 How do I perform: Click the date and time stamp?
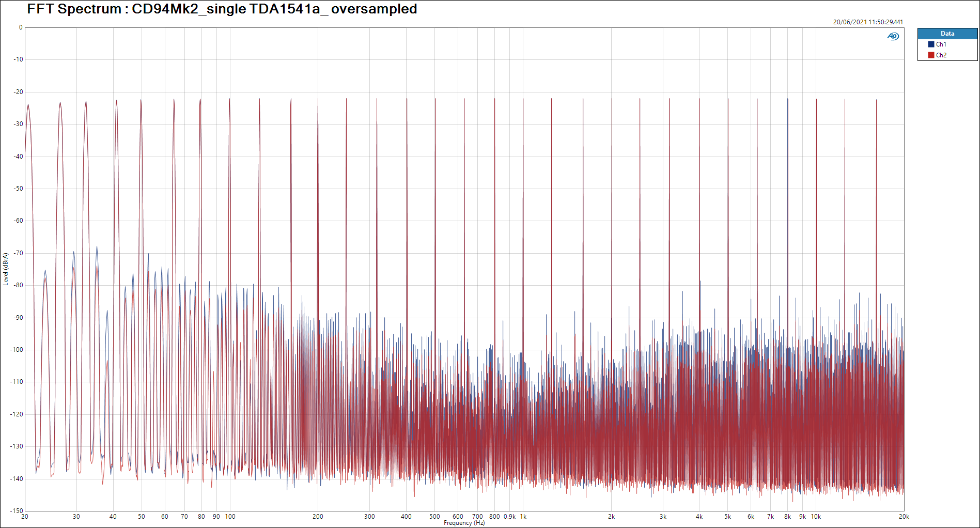pyautogui.click(x=868, y=22)
